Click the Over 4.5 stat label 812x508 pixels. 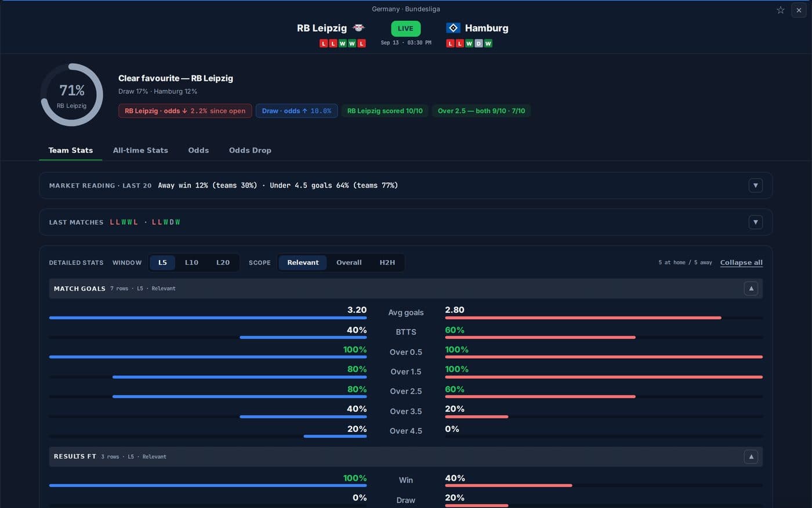coord(406,431)
